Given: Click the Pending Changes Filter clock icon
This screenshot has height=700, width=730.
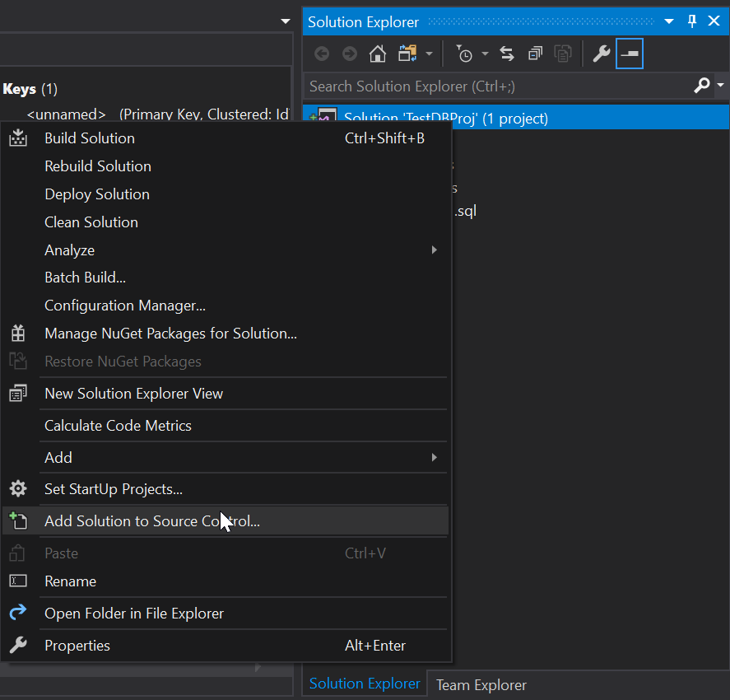Looking at the screenshot, I should pos(465,54).
